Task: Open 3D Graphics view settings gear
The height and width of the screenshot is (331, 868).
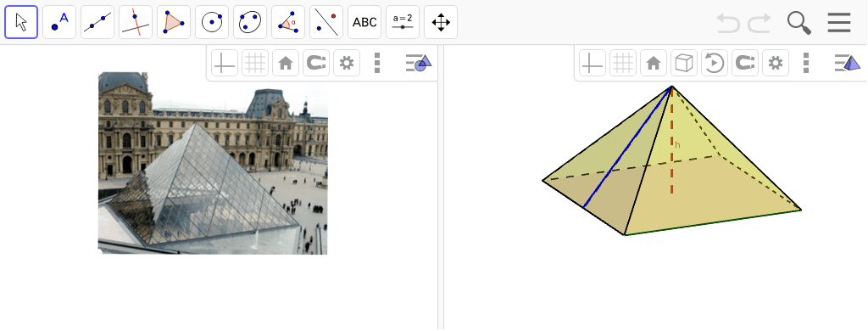Action: tap(775, 63)
